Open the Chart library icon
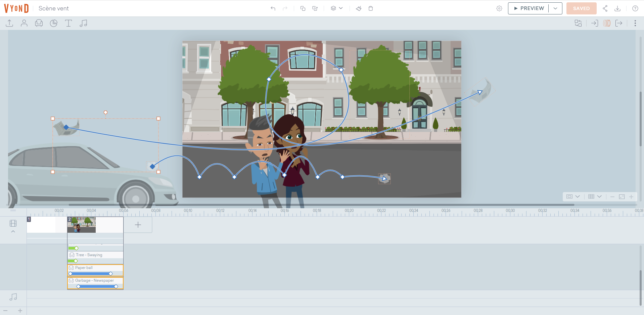 click(x=54, y=23)
